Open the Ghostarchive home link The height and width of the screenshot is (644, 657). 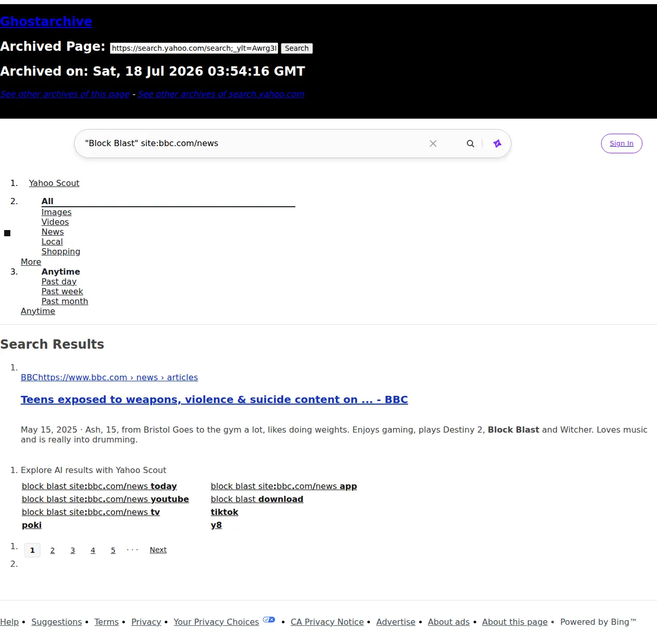[46, 21]
